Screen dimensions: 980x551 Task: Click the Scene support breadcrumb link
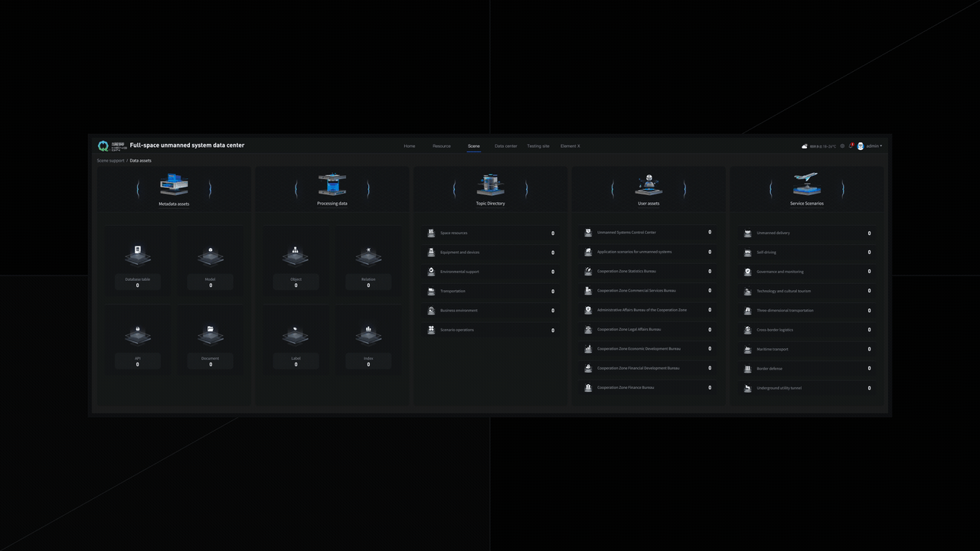pos(110,161)
